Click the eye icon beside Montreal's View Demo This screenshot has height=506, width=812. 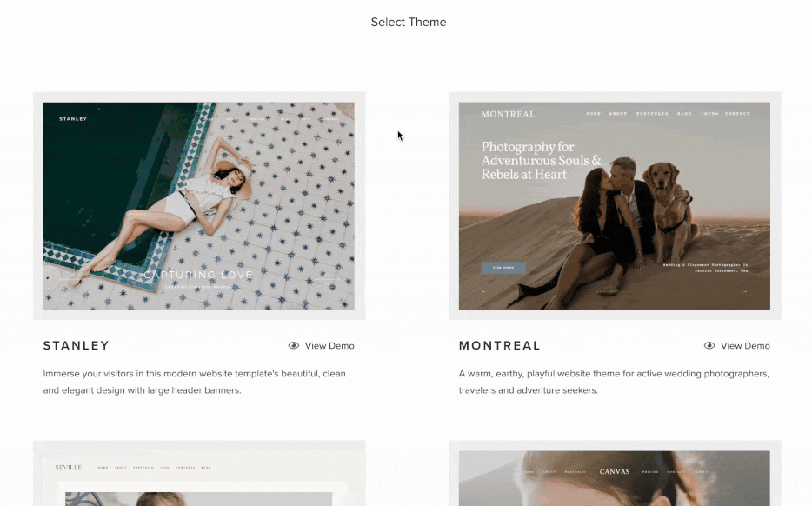[x=709, y=345]
